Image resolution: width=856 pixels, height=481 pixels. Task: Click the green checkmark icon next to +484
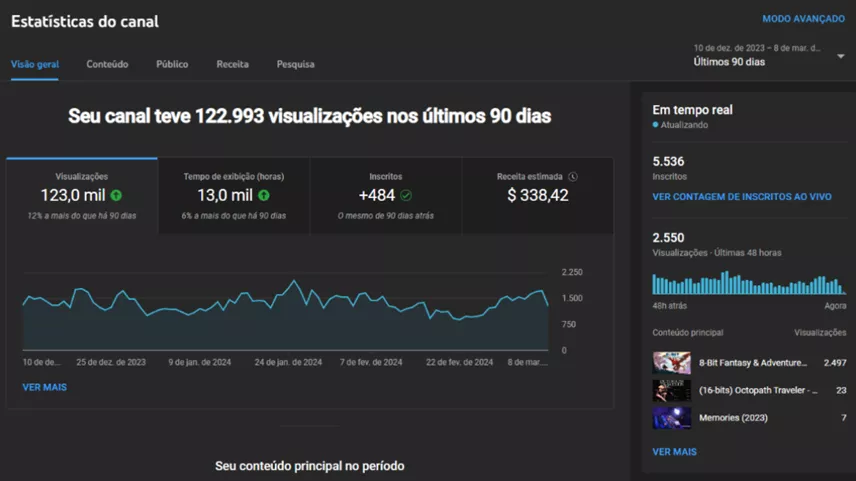click(406, 196)
